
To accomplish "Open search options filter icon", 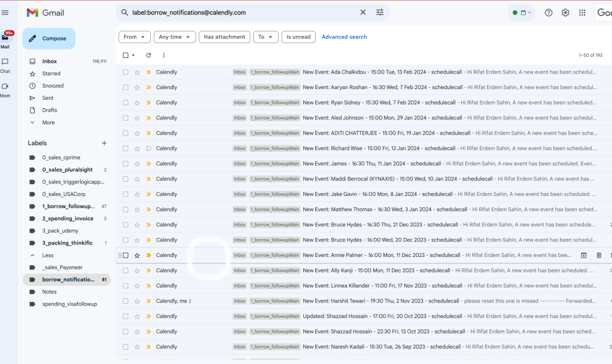I will tap(380, 13).
